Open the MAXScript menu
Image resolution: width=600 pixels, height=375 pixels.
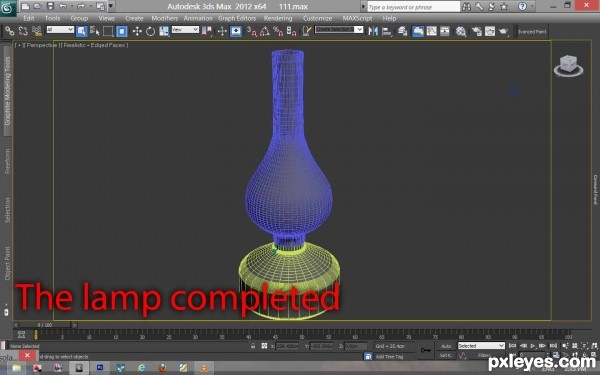[357, 18]
